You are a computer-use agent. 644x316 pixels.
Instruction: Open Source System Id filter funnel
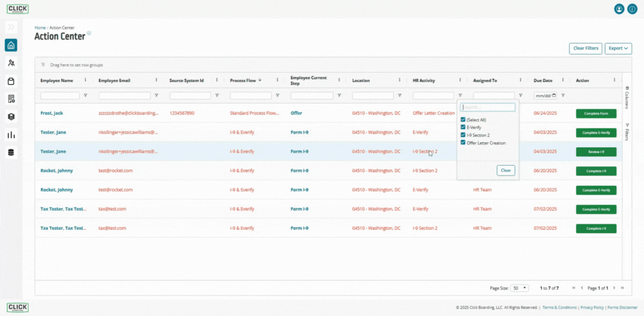(x=217, y=95)
